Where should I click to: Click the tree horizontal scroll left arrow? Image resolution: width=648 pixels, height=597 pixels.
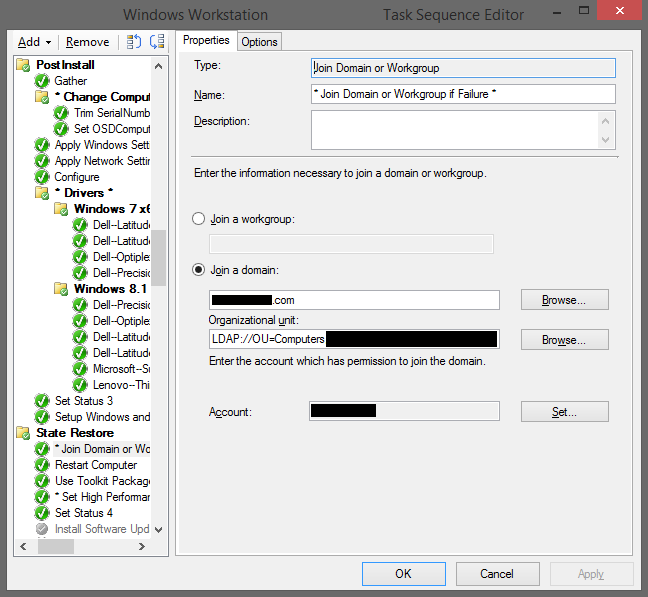coord(23,546)
